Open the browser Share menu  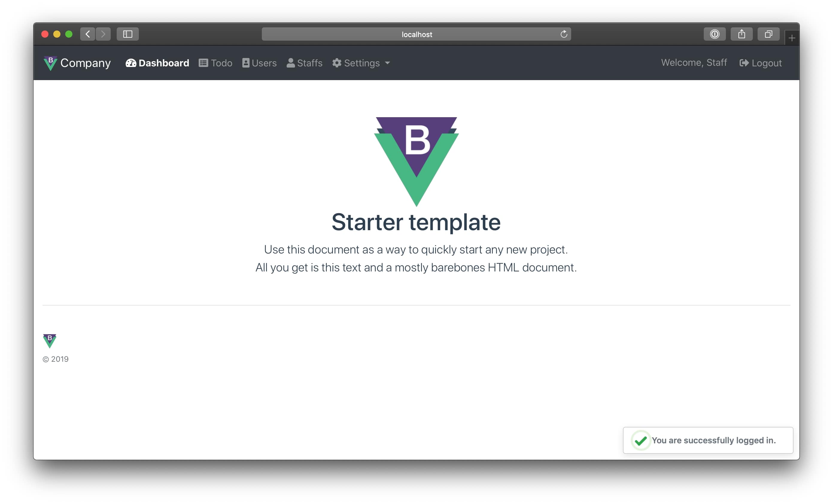click(741, 34)
